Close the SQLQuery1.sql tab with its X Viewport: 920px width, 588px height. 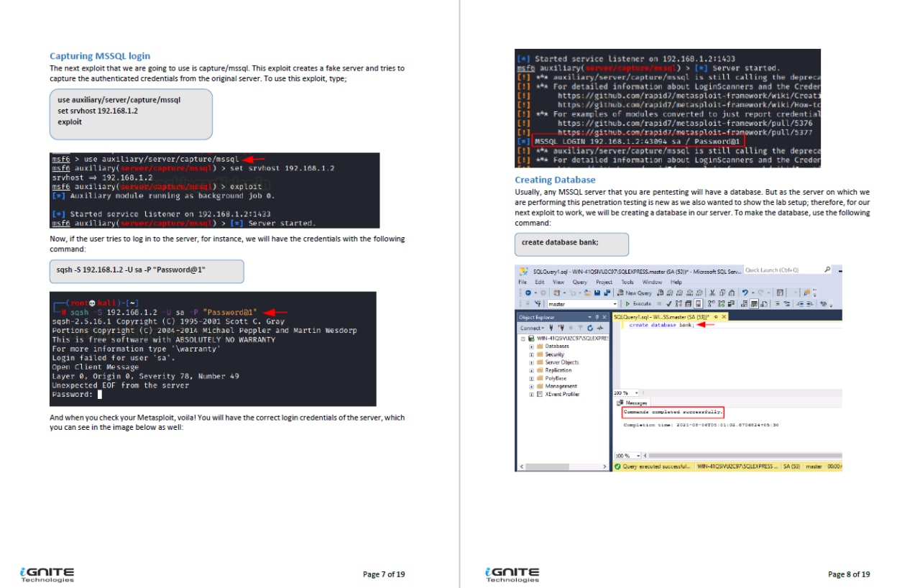724,316
